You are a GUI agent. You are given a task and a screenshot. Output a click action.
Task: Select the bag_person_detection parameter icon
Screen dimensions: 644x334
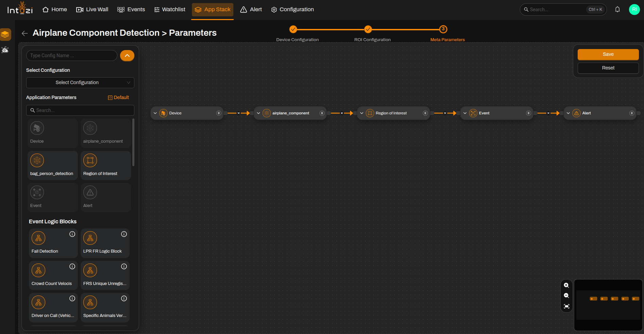tap(37, 160)
